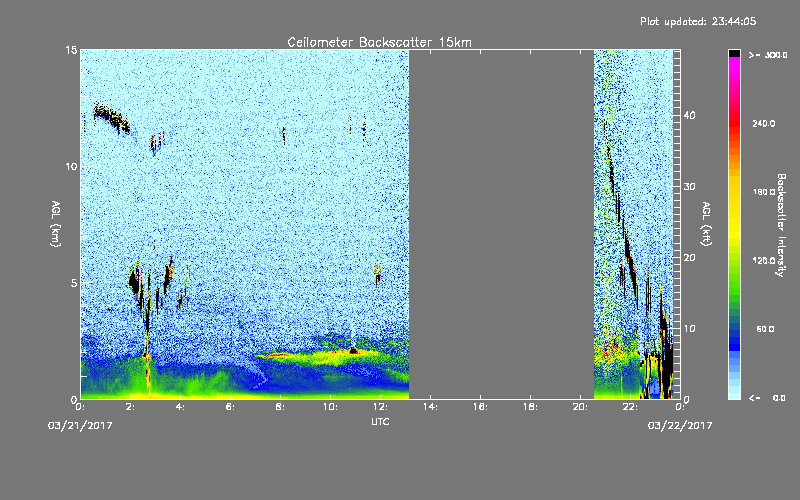
Task: Click the '12:' hour tick label
Action: click(x=381, y=407)
